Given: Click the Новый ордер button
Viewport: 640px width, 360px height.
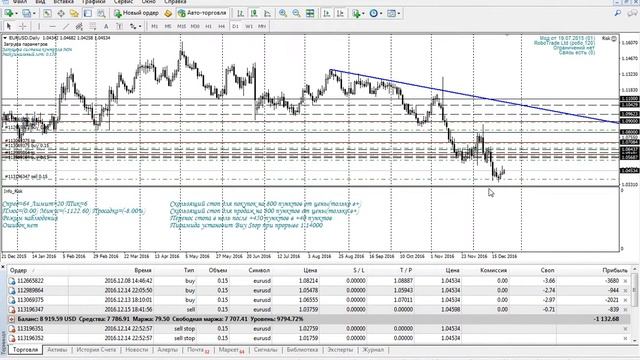Looking at the screenshot, I should 136,13.
